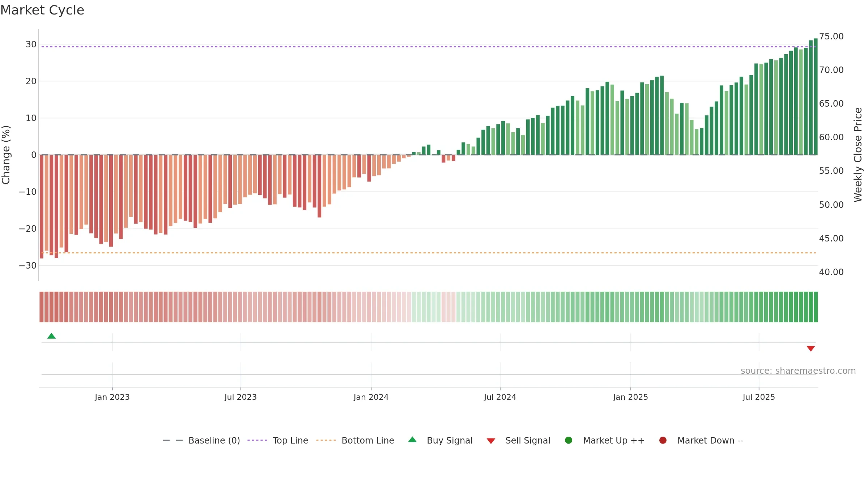
Task: Click the Jan 2024 axis label
Action: click(371, 397)
